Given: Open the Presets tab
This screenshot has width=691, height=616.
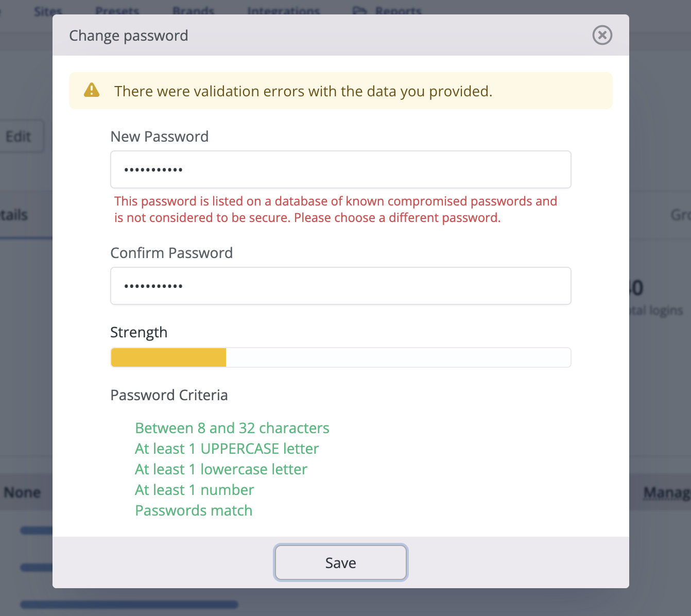Looking at the screenshot, I should 117,9.
